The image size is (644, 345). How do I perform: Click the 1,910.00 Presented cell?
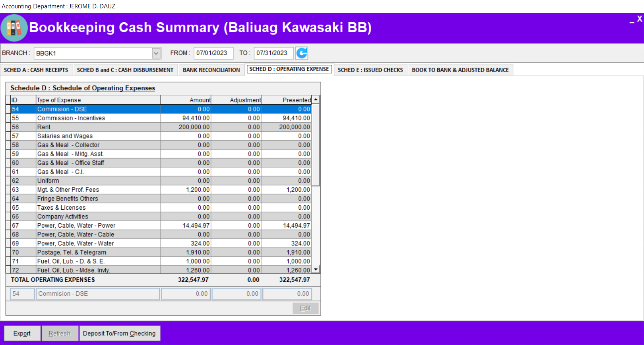tap(286, 252)
